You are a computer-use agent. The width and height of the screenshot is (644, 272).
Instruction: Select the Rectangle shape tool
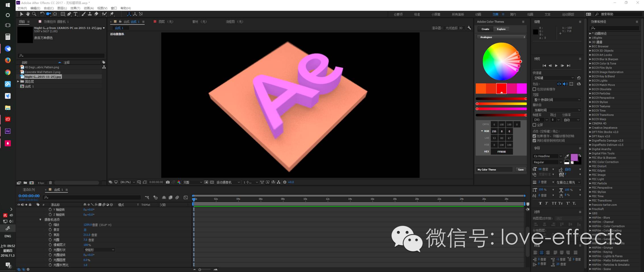(63, 14)
